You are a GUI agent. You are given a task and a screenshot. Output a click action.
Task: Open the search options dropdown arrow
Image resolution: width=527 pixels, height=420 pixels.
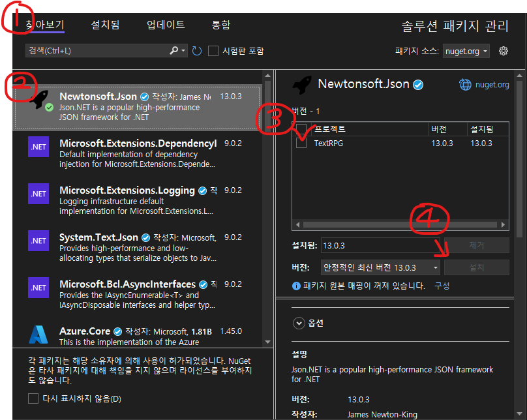click(x=183, y=51)
